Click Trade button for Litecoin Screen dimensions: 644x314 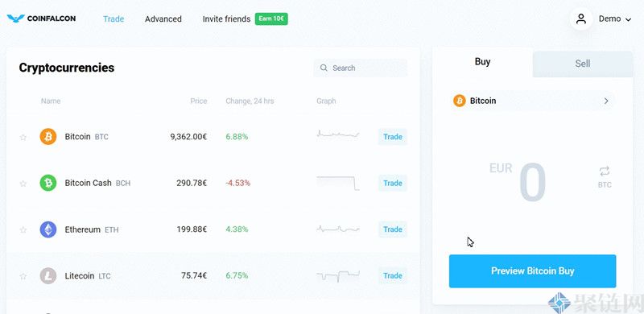393,276
